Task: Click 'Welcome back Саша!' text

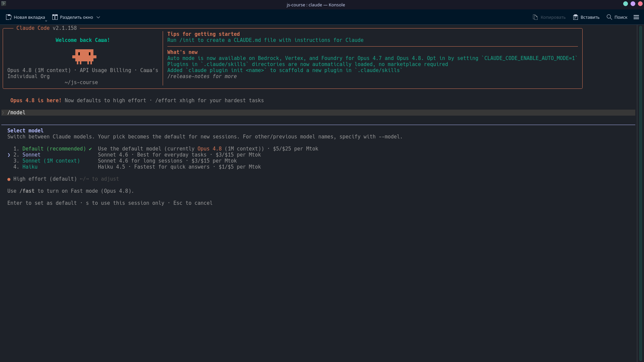Action: tap(83, 40)
